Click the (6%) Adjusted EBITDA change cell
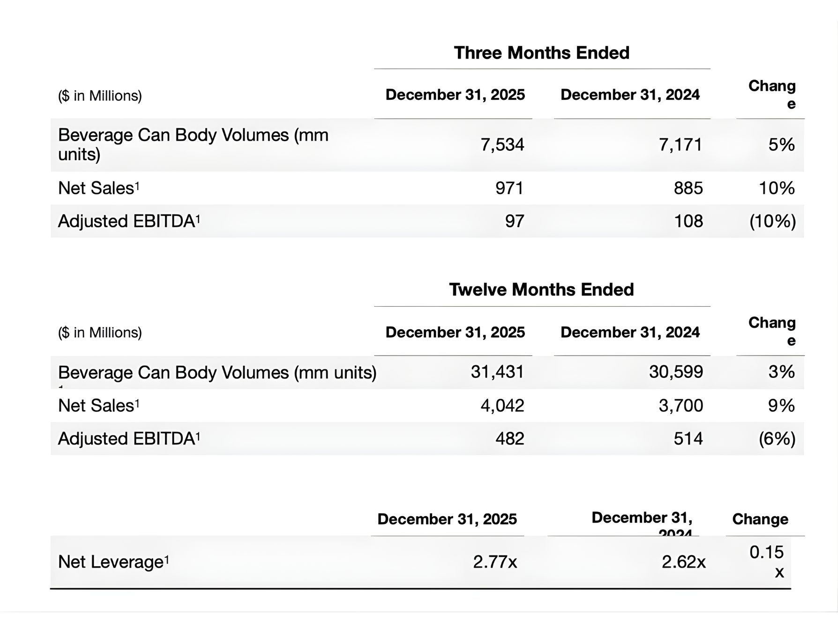The height and width of the screenshot is (644, 838). pos(777,439)
